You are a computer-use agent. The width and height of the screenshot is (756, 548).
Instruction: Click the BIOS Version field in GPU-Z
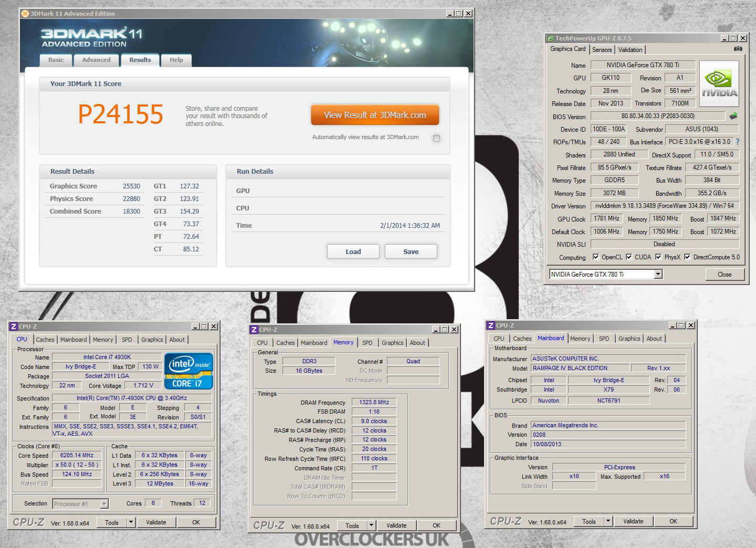coord(658,116)
